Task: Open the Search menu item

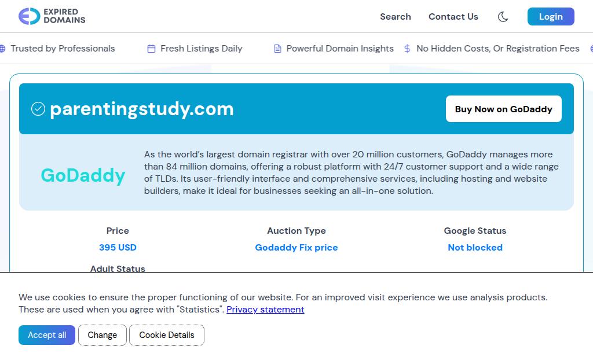Action: point(395,17)
